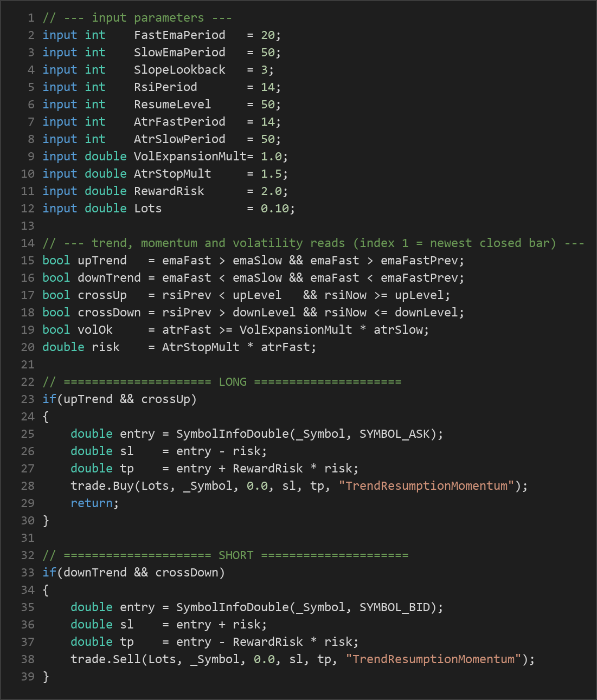The height and width of the screenshot is (700, 597).
Task: Select the VolExpansionMult parameter name
Action: 190,157
